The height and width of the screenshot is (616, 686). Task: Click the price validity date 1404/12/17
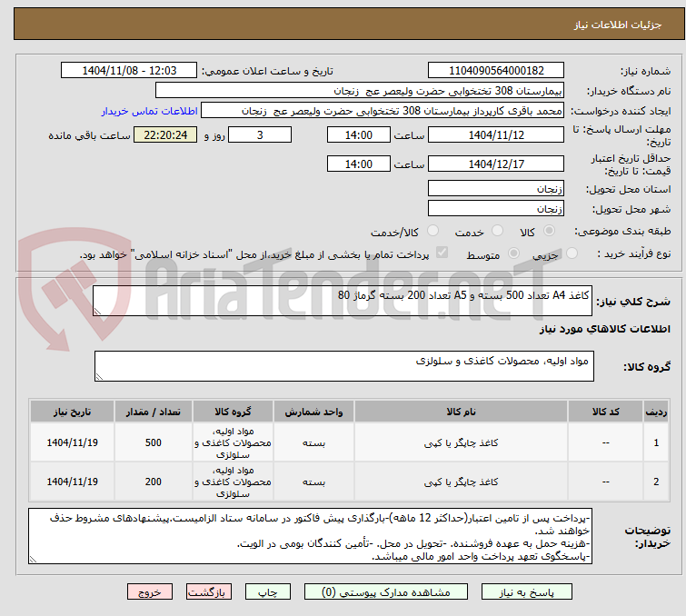pos(496,164)
